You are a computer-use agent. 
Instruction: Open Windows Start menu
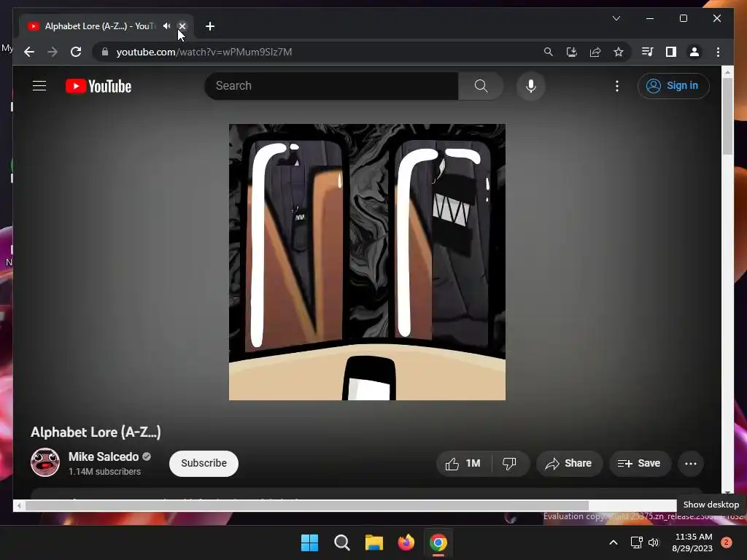pos(309,542)
